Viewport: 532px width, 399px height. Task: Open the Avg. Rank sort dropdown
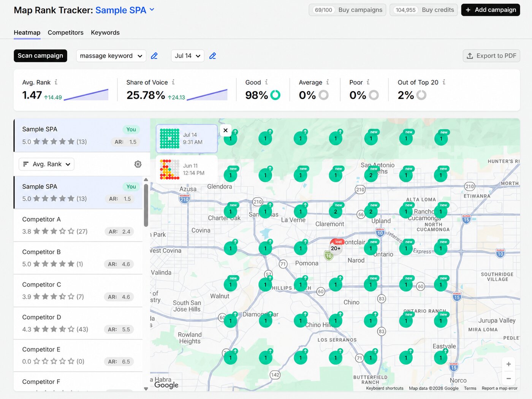point(46,164)
